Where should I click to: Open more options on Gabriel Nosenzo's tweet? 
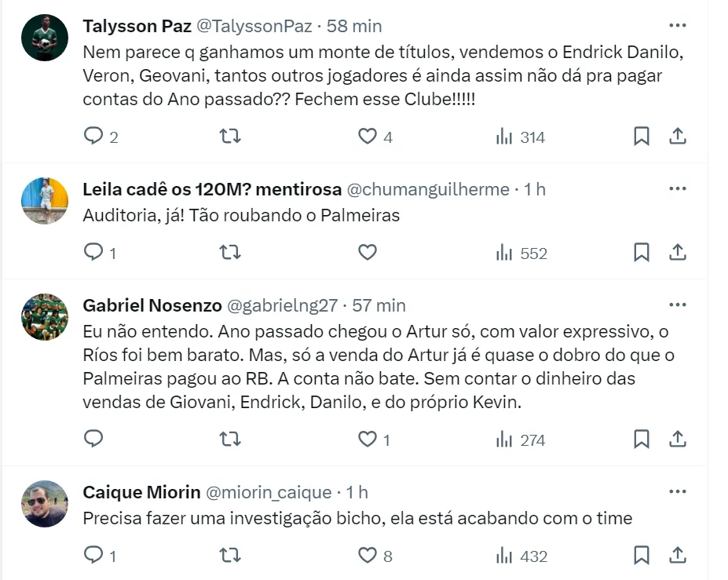click(x=677, y=305)
